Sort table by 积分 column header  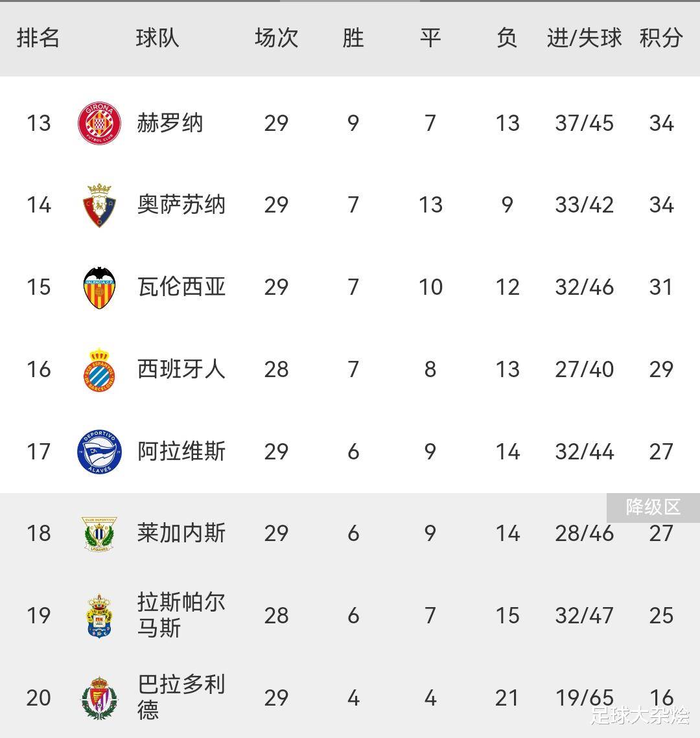(661, 38)
